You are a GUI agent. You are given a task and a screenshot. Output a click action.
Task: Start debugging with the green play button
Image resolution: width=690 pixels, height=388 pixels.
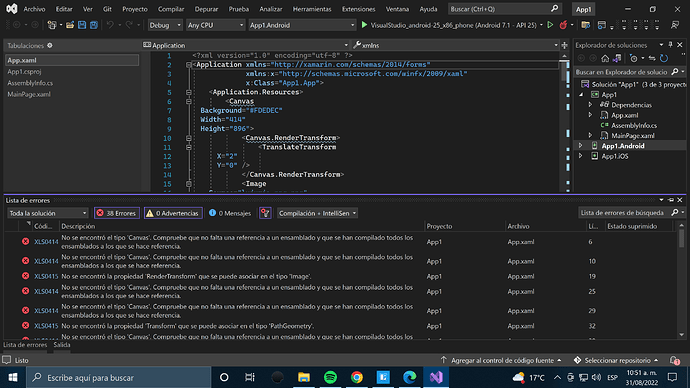(x=364, y=25)
